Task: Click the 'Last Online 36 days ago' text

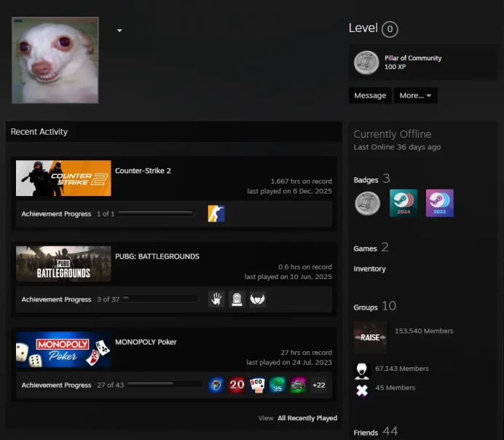Action: tap(397, 147)
